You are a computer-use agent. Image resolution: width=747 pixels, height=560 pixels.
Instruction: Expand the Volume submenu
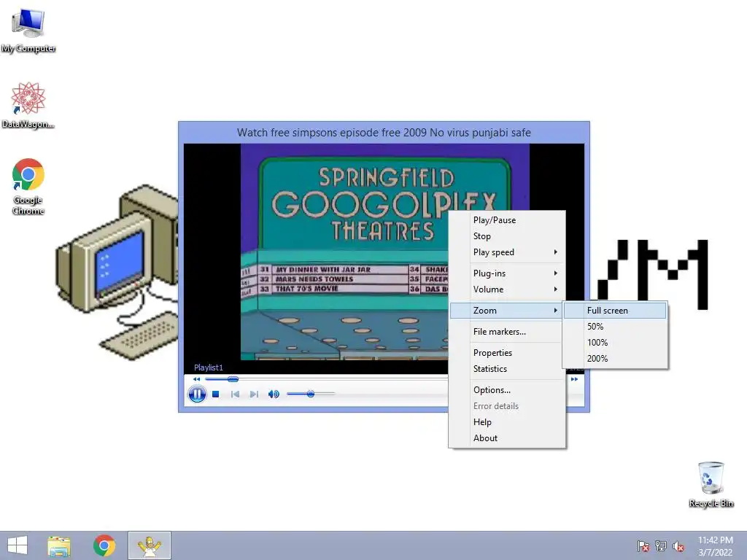(x=507, y=289)
